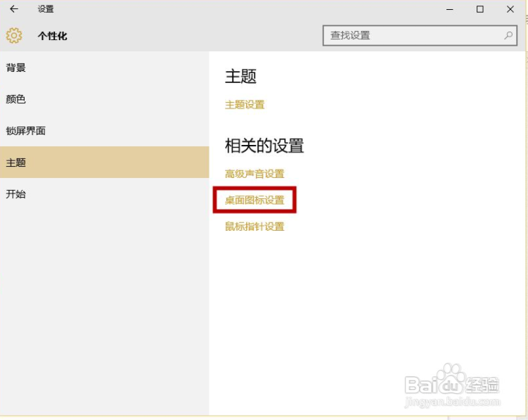Select the 主题 sidebar item
The image size is (528, 420).
pos(104,162)
